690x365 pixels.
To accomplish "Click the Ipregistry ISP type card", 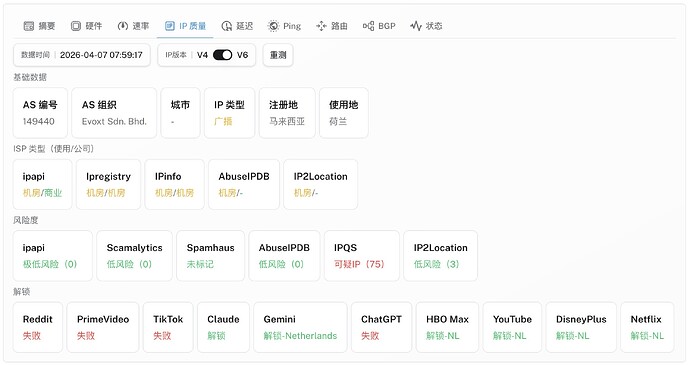I will (108, 184).
